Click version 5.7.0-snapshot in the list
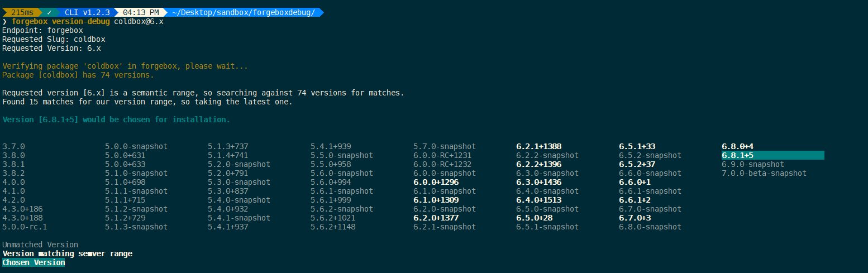The image size is (868, 273). [445, 146]
